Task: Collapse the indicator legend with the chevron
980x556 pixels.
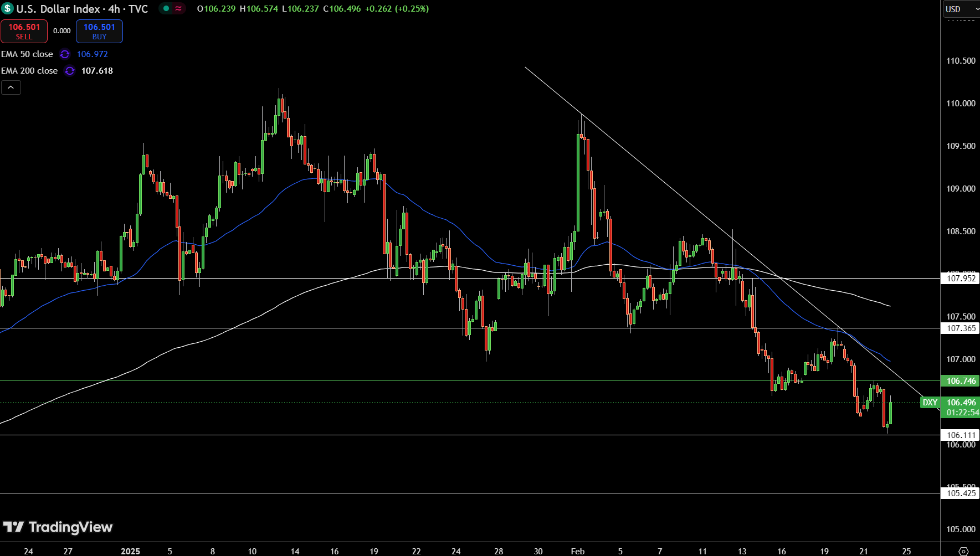Action: click(11, 87)
